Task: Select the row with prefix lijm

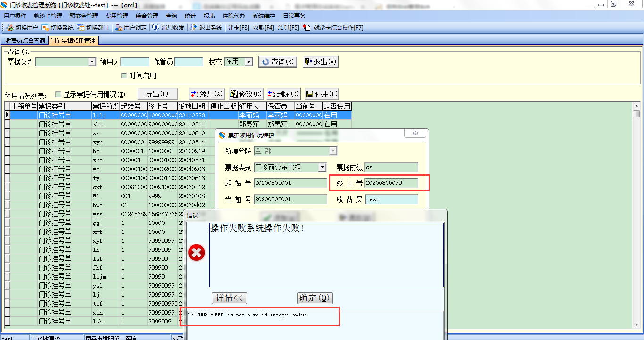Action: [x=98, y=276]
